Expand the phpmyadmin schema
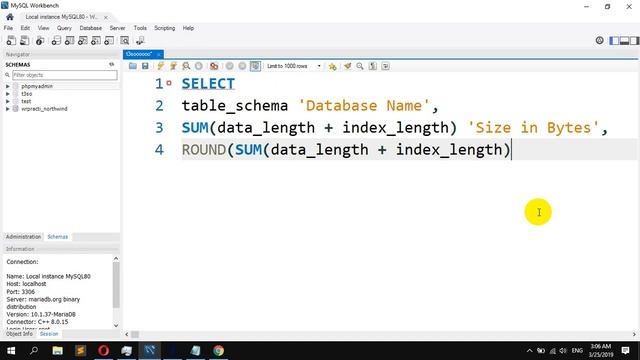Viewport: 640px width, 360px height. click(x=7, y=86)
